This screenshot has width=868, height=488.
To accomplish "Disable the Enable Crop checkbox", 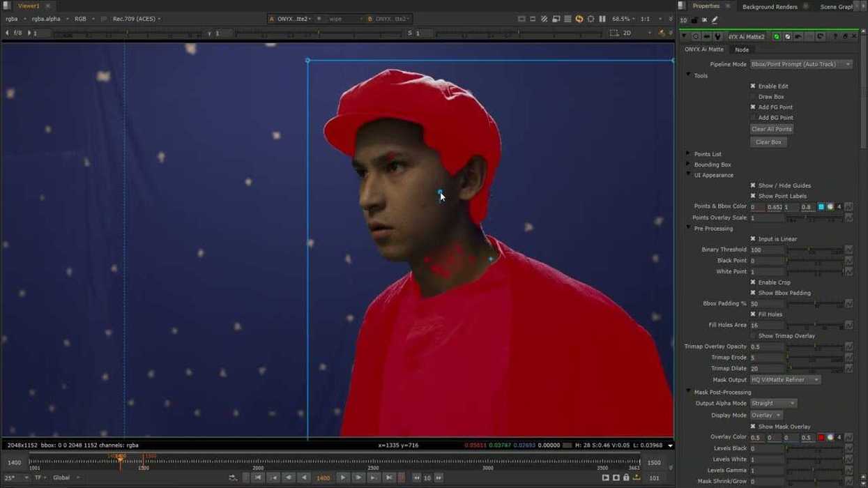I will tap(753, 282).
